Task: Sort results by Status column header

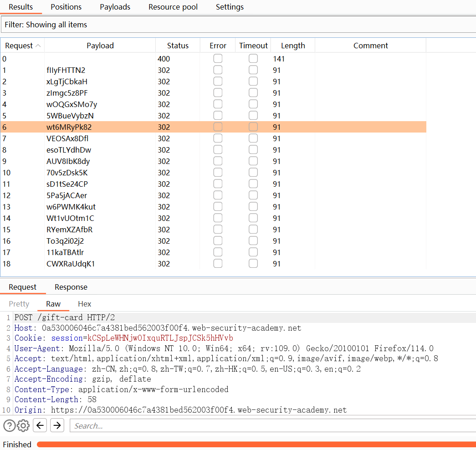Action: [x=178, y=46]
